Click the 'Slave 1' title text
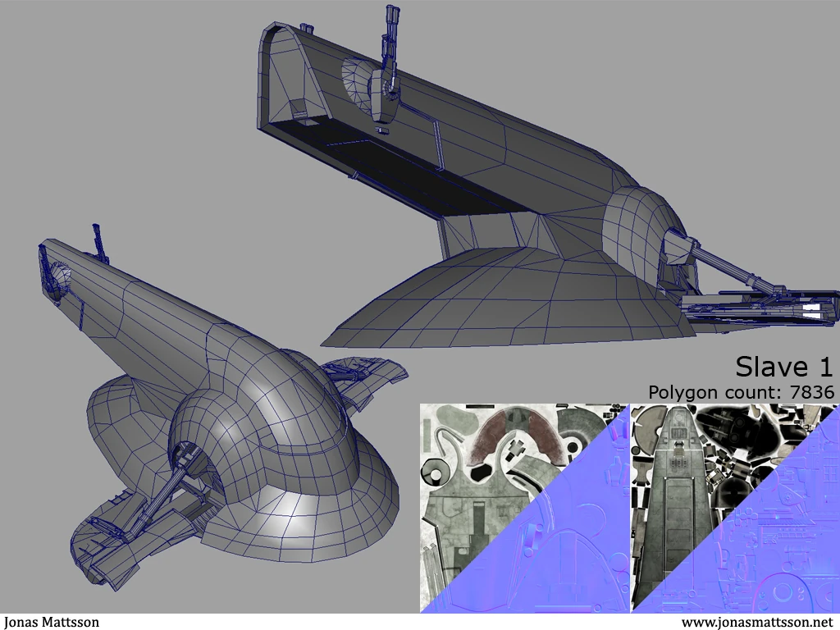This screenshot has height=630, width=840. click(784, 367)
